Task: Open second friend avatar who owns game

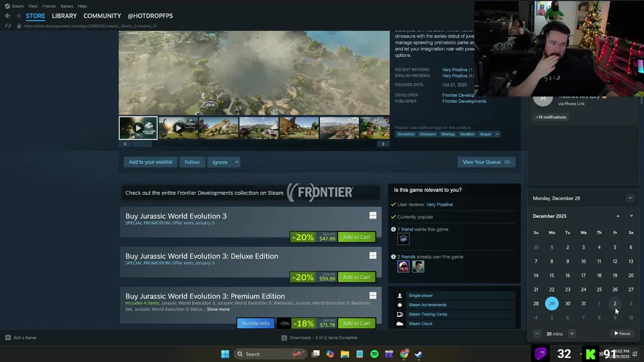Action: pyautogui.click(x=418, y=266)
